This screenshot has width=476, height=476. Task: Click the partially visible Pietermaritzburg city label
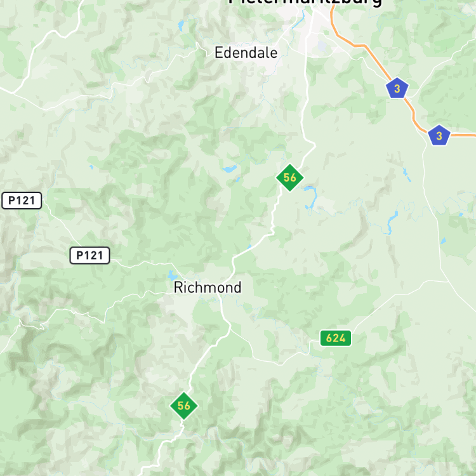coord(305,3)
